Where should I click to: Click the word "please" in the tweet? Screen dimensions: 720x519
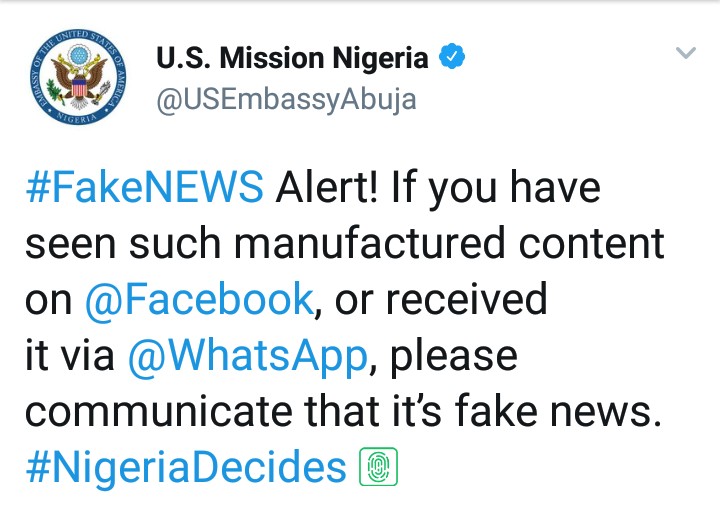click(x=452, y=355)
